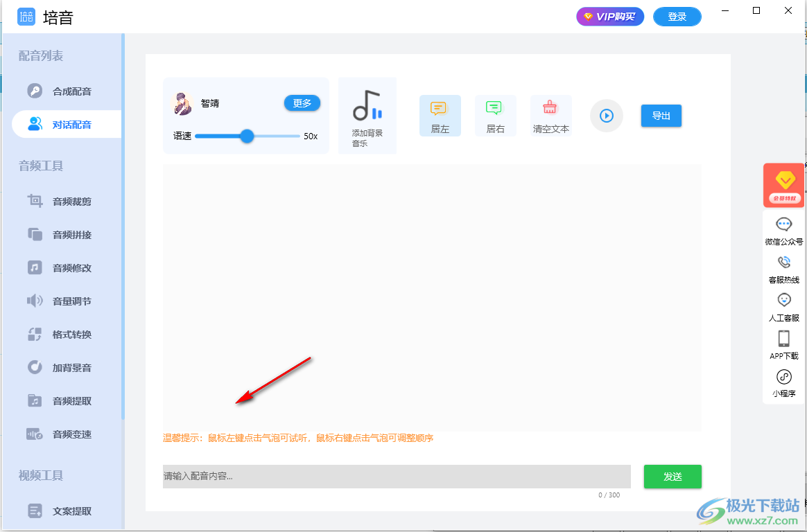
Task: Open the 音频拼接 tool
Action: pos(67,235)
